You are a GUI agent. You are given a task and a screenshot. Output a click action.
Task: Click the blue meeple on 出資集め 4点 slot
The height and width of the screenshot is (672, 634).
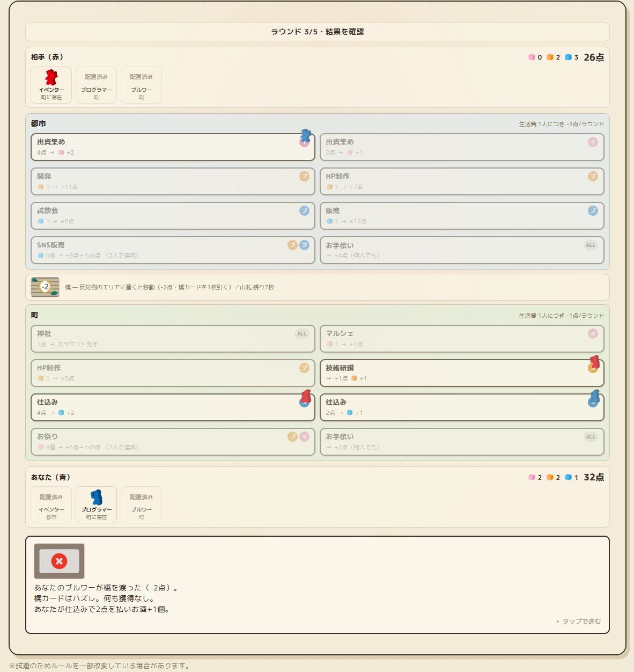pos(306,135)
